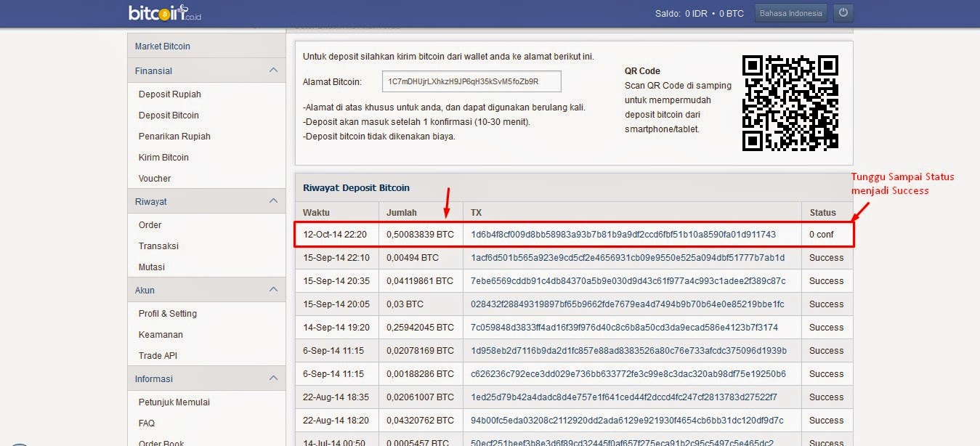Open Petunjuk Memulai guide
The height and width of the screenshot is (446, 980).
pyautogui.click(x=174, y=402)
